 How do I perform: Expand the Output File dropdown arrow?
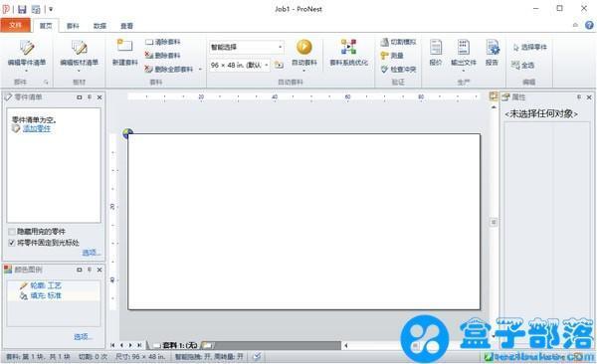point(464,71)
